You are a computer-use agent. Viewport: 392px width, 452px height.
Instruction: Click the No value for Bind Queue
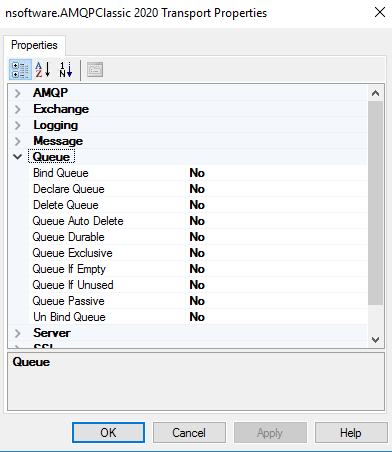pos(197,173)
